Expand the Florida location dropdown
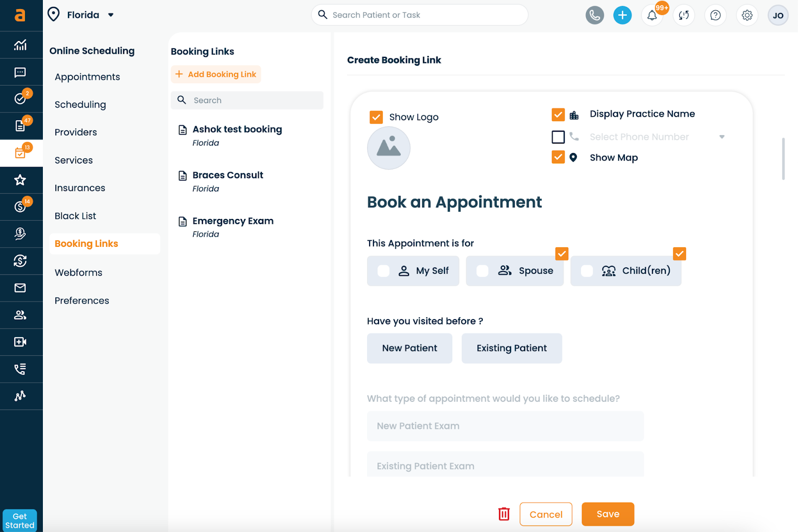798x532 pixels. coord(111,15)
